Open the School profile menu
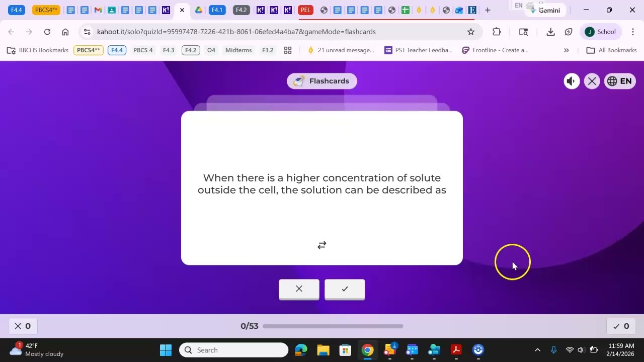644x362 pixels. tap(601, 32)
